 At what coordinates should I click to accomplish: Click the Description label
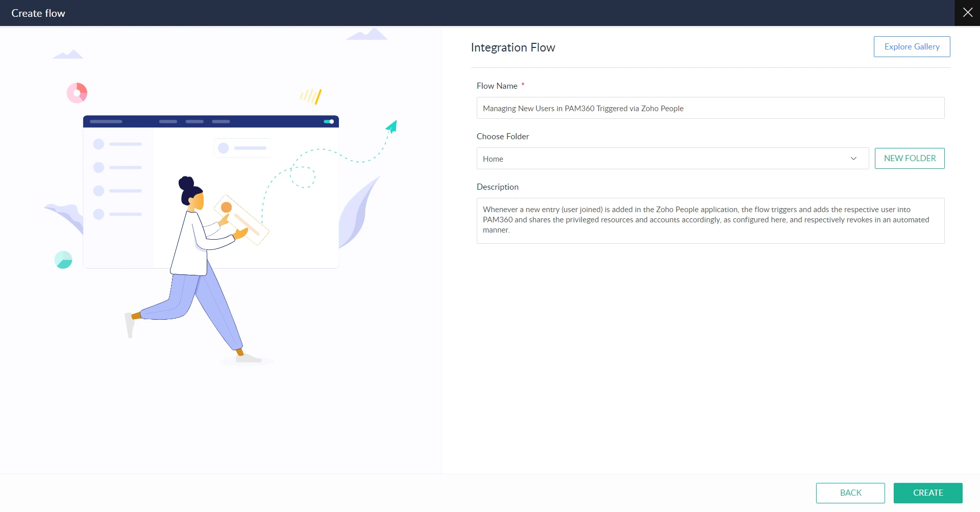pos(498,187)
